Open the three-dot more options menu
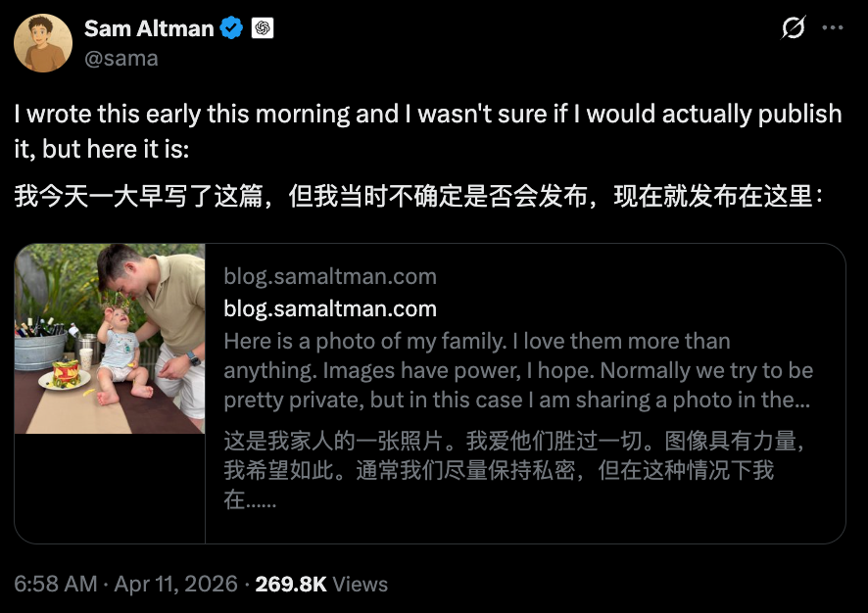This screenshot has height=613, width=868. pos(832,28)
